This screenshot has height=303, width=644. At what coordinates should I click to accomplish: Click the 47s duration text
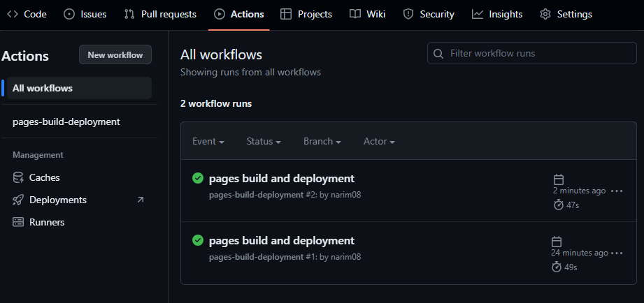point(573,205)
